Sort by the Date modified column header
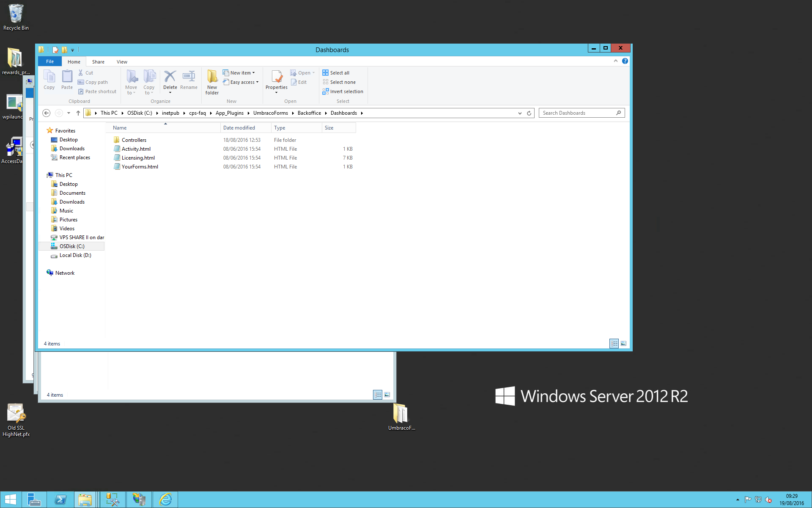Image resolution: width=812 pixels, height=508 pixels. (x=246, y=128)
